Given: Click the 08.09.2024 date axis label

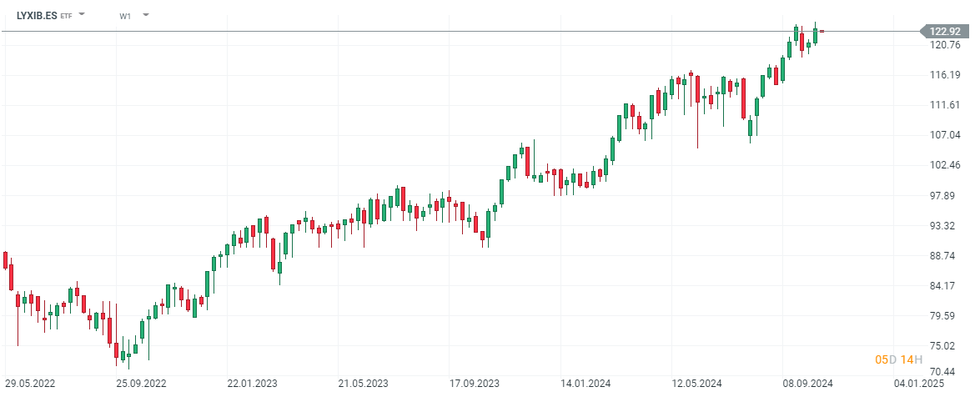Looking at the screenshot, I should click(807, 383).
